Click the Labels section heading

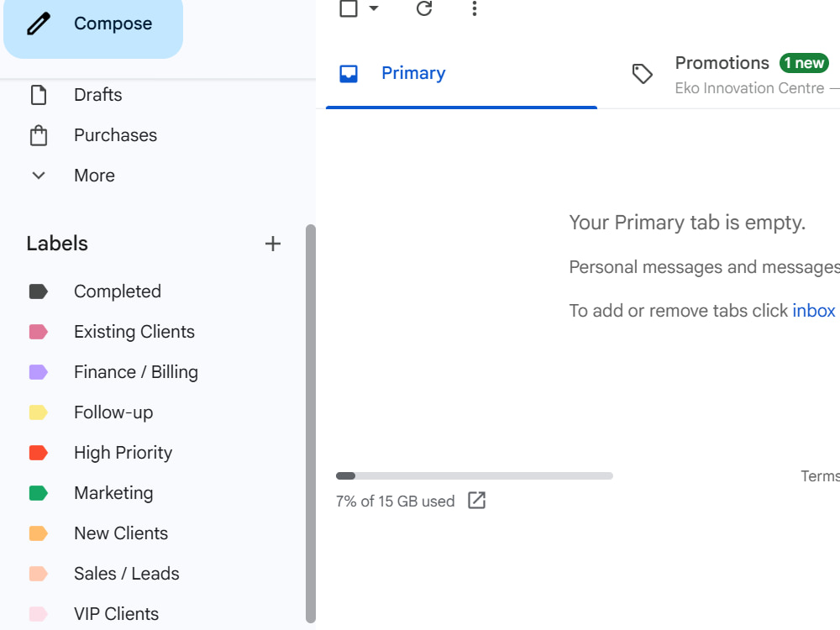(57, 244)
